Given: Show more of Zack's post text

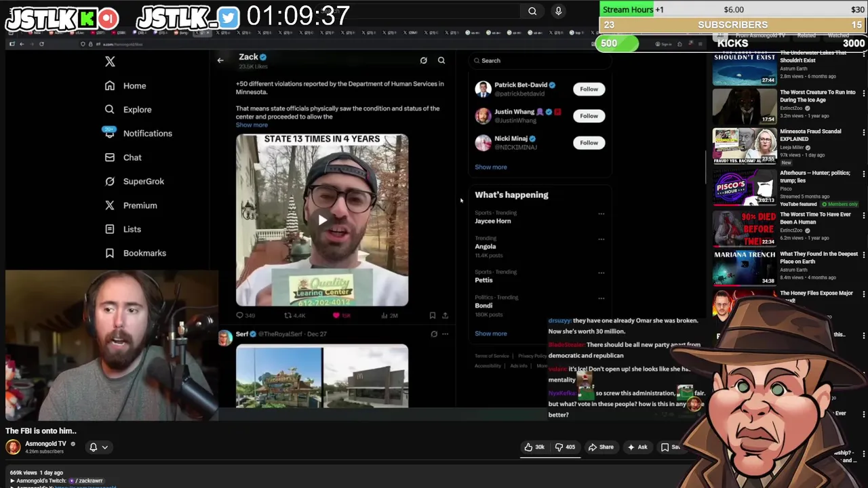Looking at the screenshot, I should pyautogui.click(x=252, y=125).
